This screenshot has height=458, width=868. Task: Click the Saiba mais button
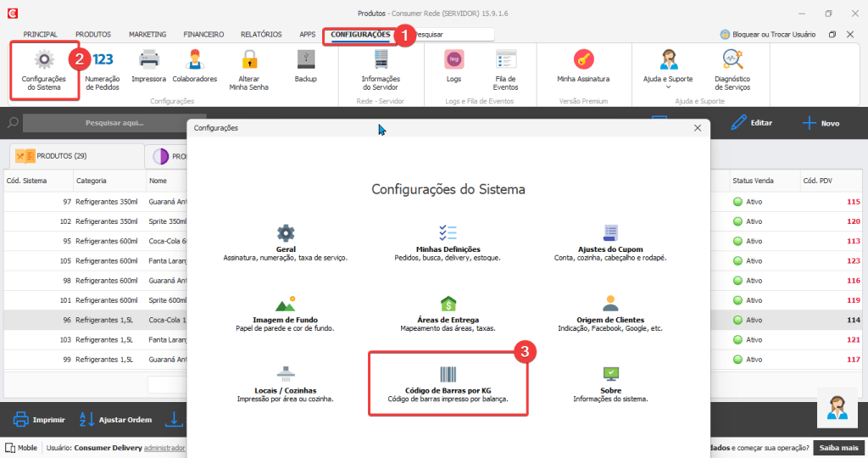tap(837, 448)
